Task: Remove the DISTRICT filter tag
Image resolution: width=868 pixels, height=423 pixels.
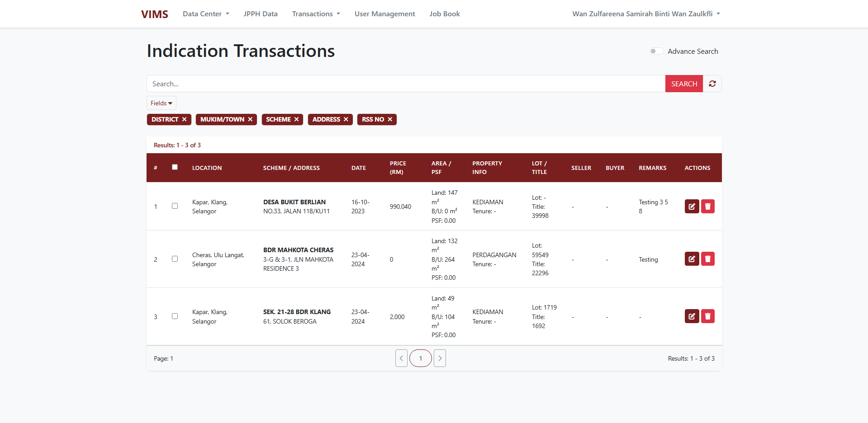Action: (184, 119)
